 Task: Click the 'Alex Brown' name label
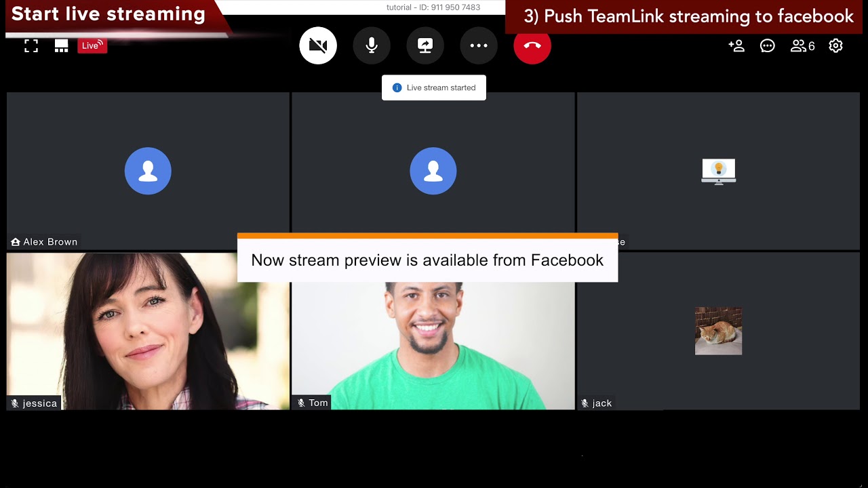50,242
